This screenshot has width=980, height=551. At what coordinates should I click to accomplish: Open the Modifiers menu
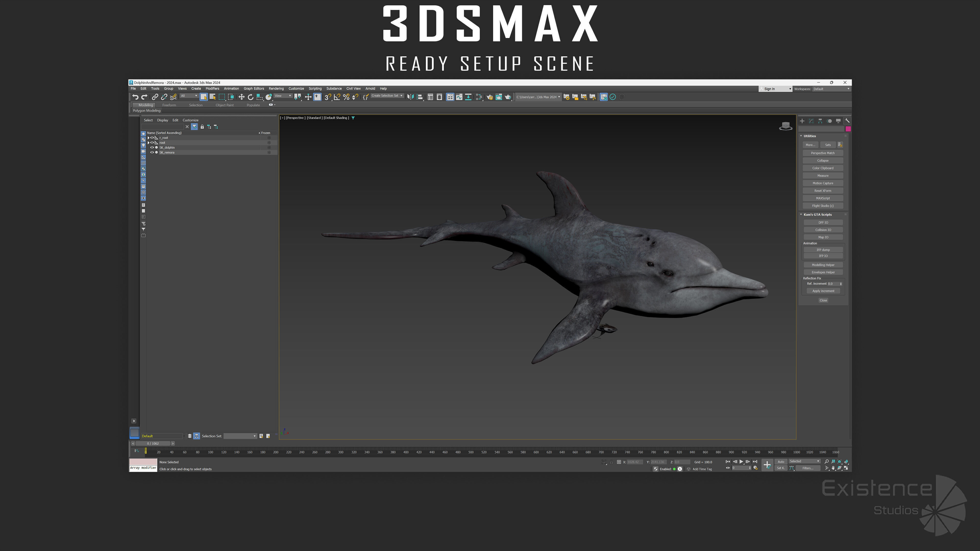212,89
